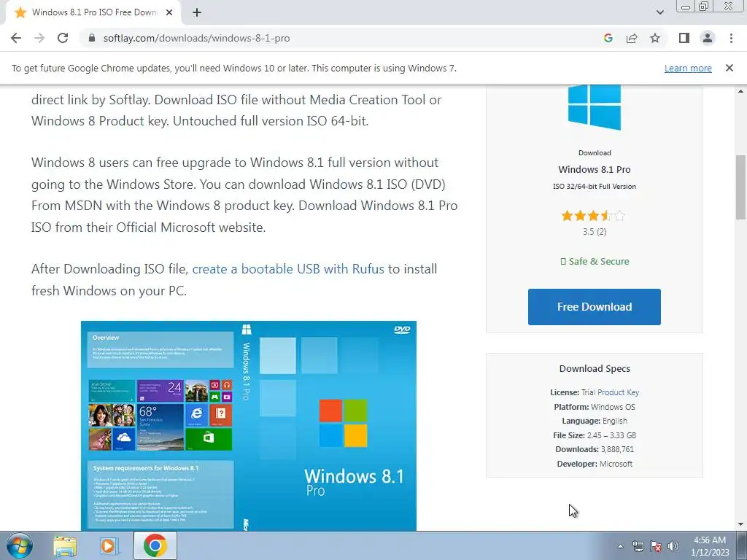Open Learn more about Chrome updates
The image size is (747, 560).
pos(688,68)
